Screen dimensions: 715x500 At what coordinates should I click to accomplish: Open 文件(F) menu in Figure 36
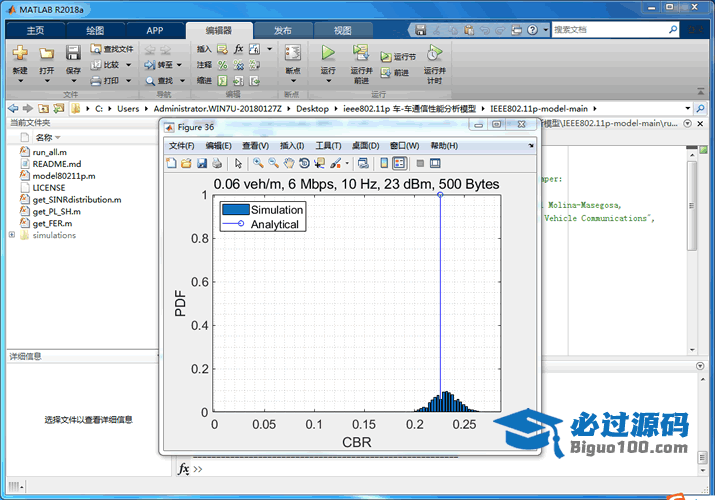pyautogui.click(x=181, y=146)
